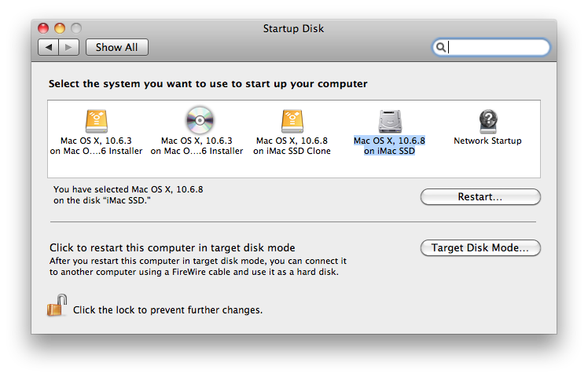Focus the search input field
The width and height of the screenshot is (588, 377).
tap(491, 47)
